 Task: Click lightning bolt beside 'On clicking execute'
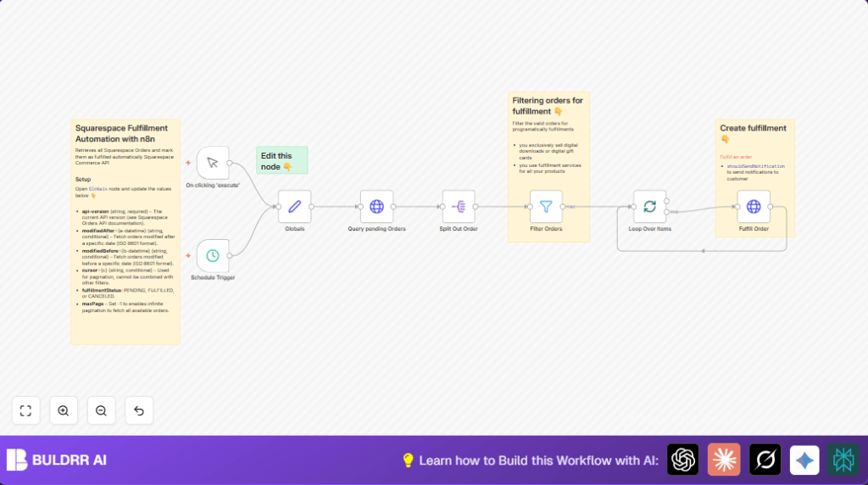188,163
